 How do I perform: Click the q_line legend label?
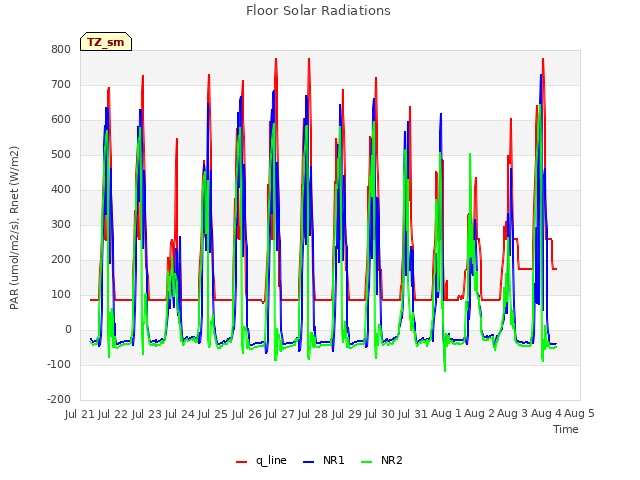(271, 461)
